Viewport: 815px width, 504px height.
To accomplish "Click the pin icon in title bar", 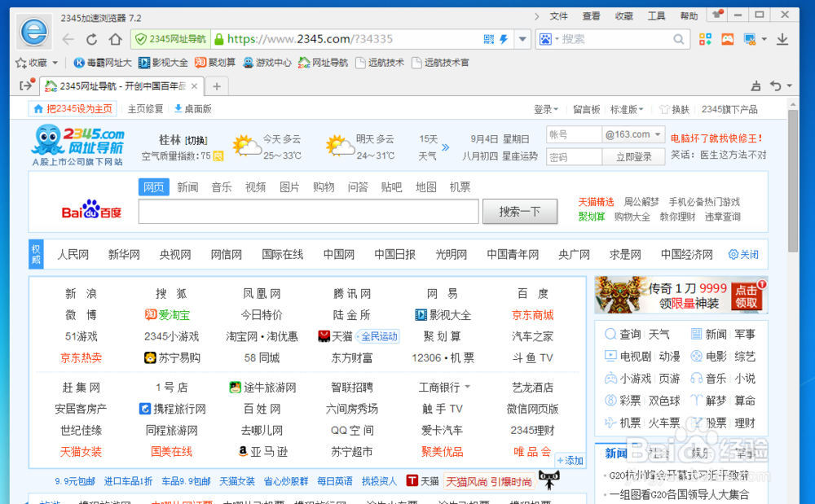I will [717, 14].
